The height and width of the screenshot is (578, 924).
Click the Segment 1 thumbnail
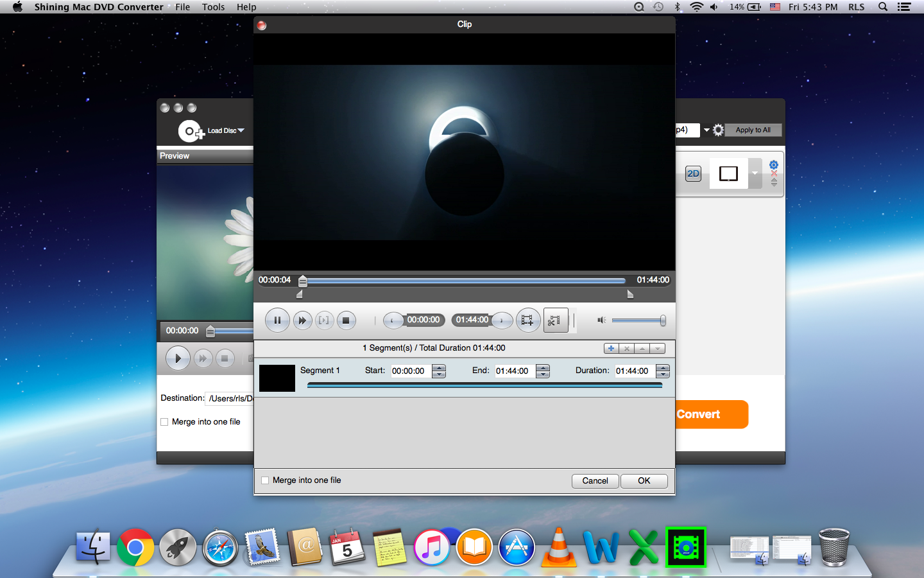pyautogui.click(x=277, y=378)
